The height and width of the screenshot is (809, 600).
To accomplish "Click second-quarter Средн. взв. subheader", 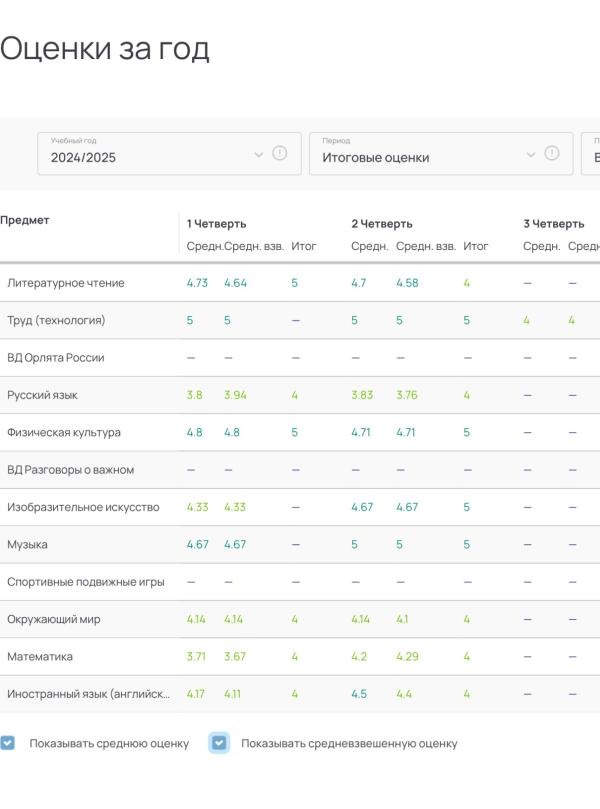I will pyautogui.click(x=426, y=246).
